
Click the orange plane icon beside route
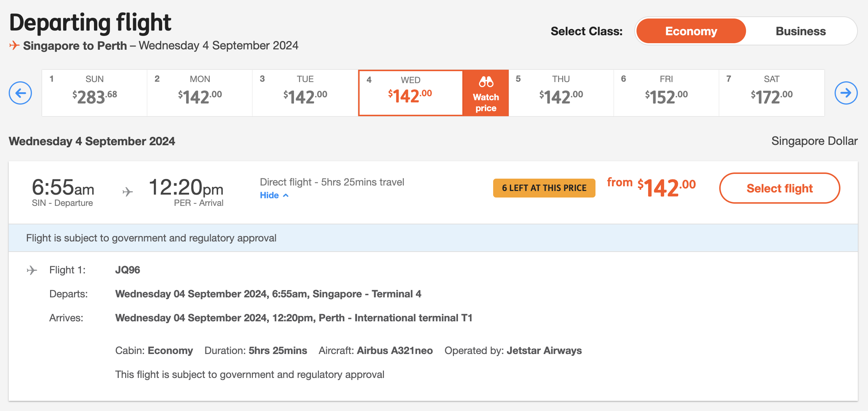tap(14, 45)
